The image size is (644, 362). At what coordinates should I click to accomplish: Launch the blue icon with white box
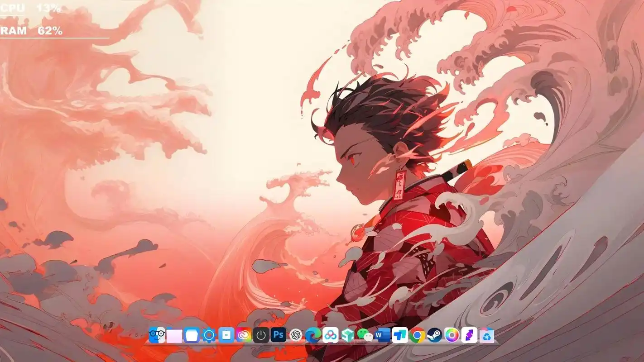192,335
